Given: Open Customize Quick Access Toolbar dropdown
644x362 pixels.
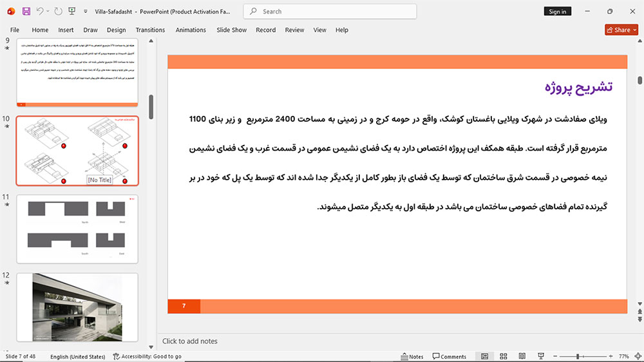Looking at the screenshot, I should tap(86, 12).
